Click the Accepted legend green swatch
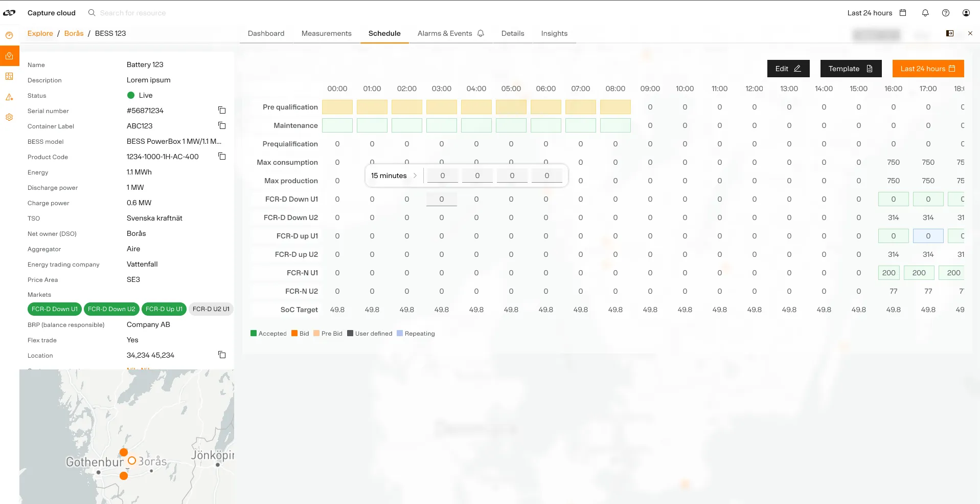This screenshot has height=504, width=980. click(254, 333)
